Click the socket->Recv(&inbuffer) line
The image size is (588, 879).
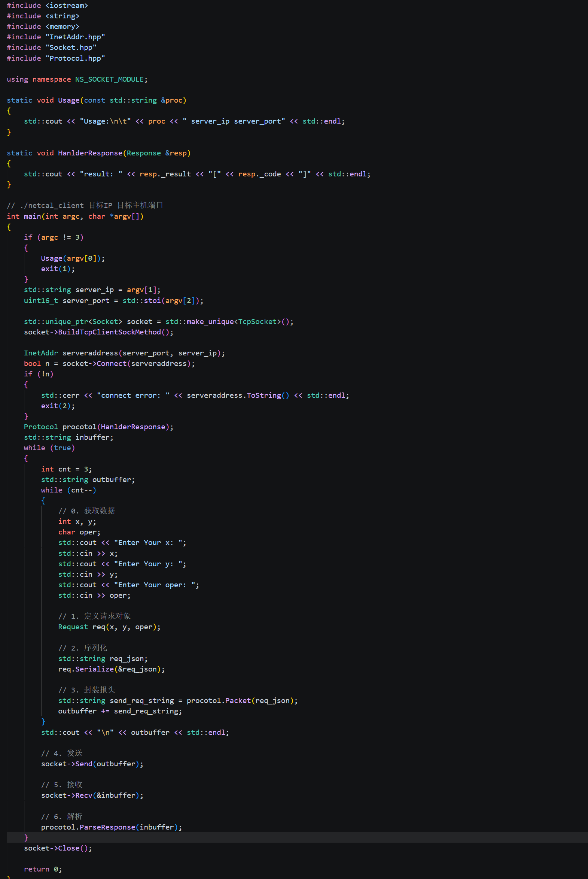(x=92, y=795)
